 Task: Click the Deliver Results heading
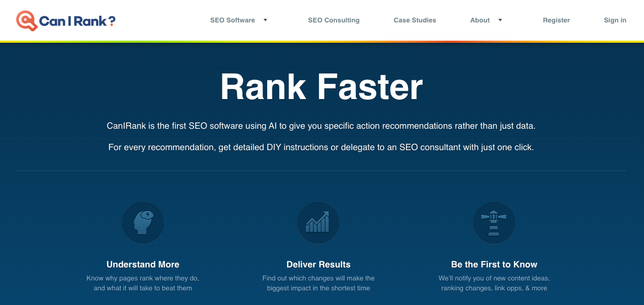(318, 264)
